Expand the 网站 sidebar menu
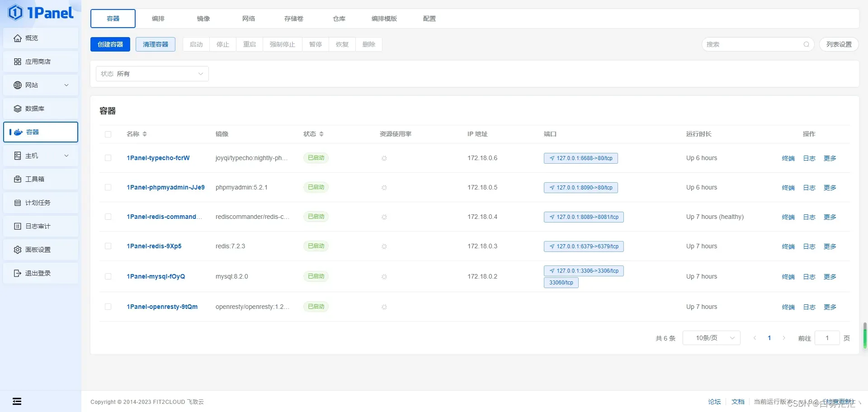Image resolution: width=868 pixels, height=412 pixels. 41,85
